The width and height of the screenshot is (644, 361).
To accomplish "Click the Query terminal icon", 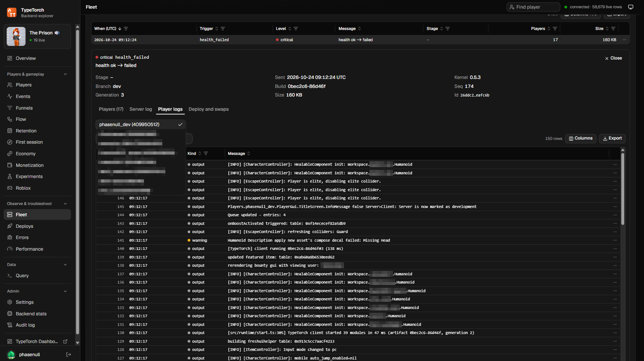I will click(10, 276).
